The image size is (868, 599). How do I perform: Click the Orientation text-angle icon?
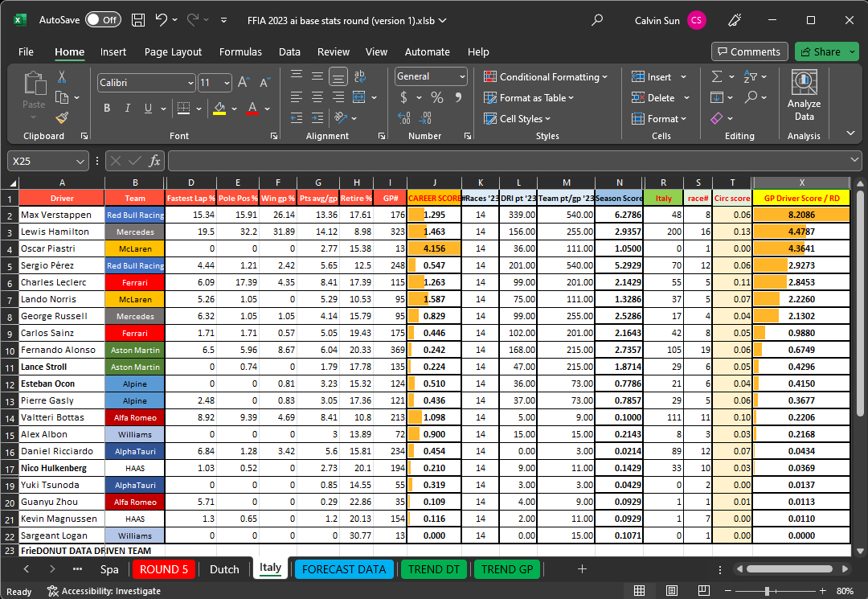click(x=341, y=118)
